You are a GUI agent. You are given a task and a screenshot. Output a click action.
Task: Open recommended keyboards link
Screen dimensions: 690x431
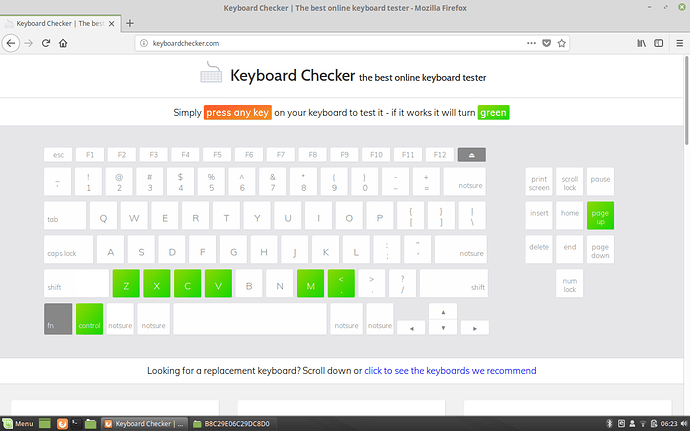(450, 371)
